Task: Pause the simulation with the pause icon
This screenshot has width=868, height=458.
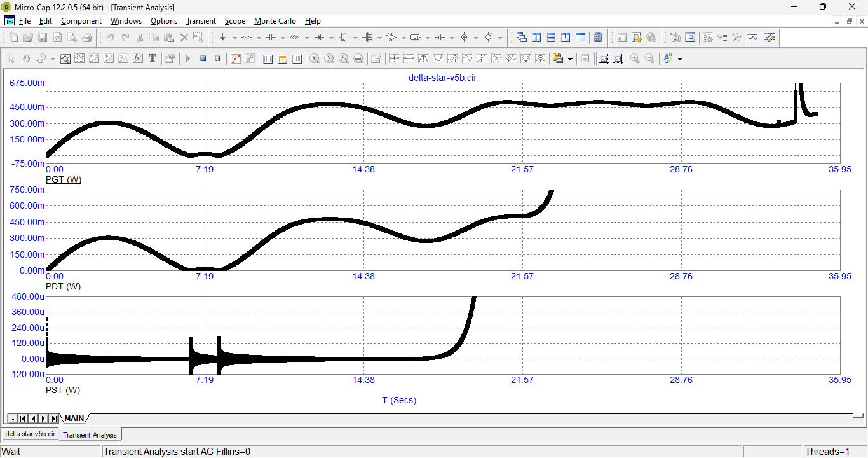Action: click(218, 59)
